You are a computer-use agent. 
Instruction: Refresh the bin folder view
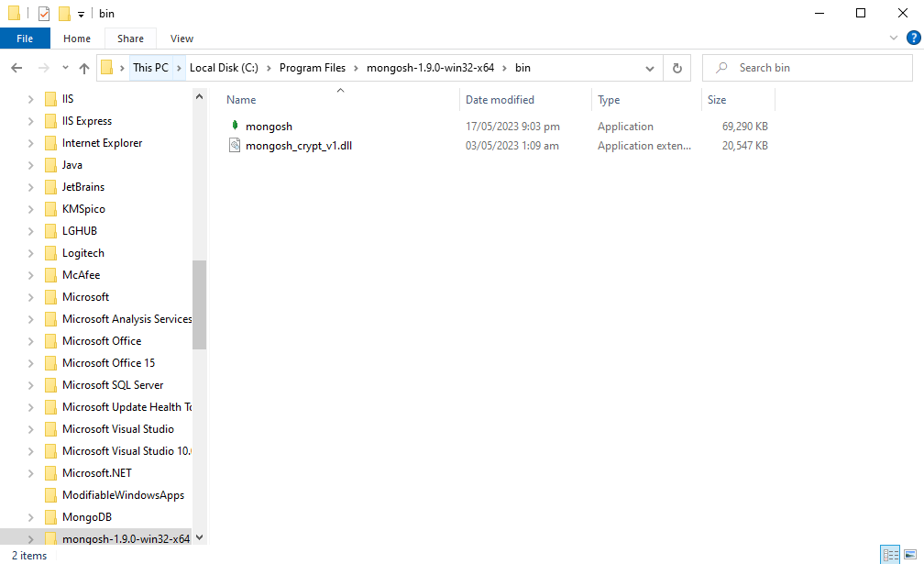click(677, 68)
